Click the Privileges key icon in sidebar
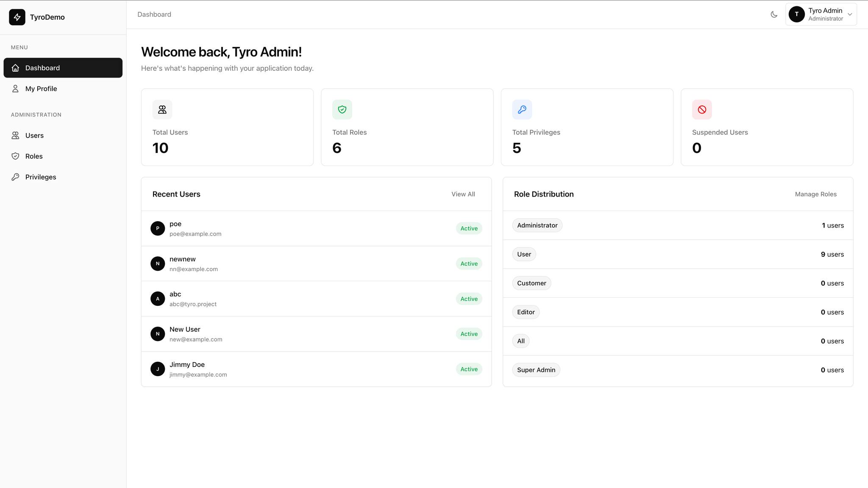 pos(15,177)
